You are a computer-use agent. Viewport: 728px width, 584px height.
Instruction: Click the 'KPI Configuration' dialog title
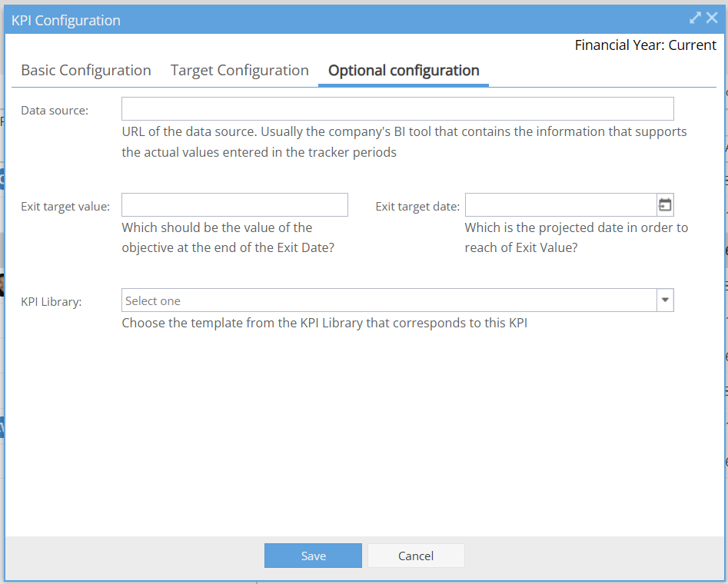click(66, 21)
